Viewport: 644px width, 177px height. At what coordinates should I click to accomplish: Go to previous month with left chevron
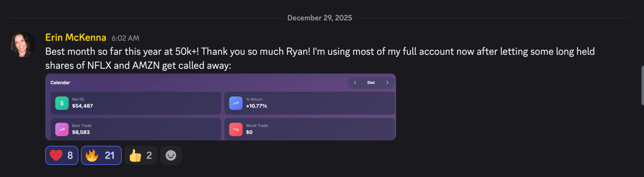click(x=355, y=82)
